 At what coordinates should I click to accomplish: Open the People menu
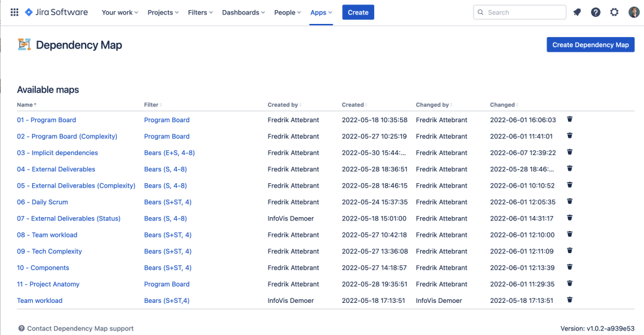click(x=287, y=13)
